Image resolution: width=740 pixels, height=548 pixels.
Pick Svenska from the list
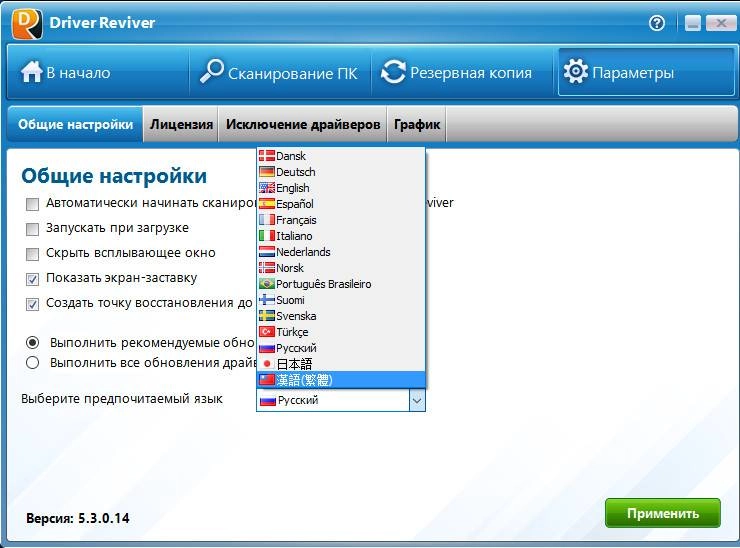pyautogui.click(x=341, y=316)
